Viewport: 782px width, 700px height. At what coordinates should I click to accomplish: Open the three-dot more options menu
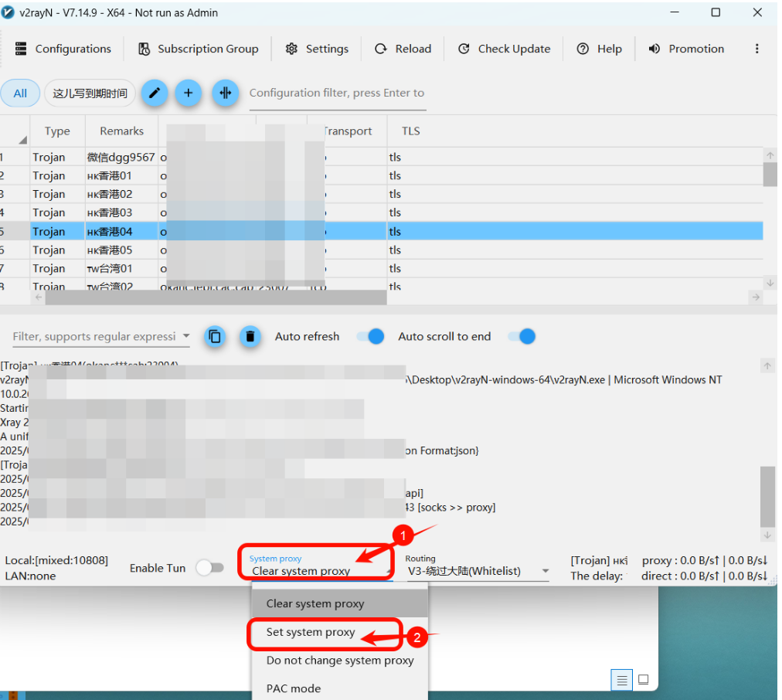coord(756,49)
